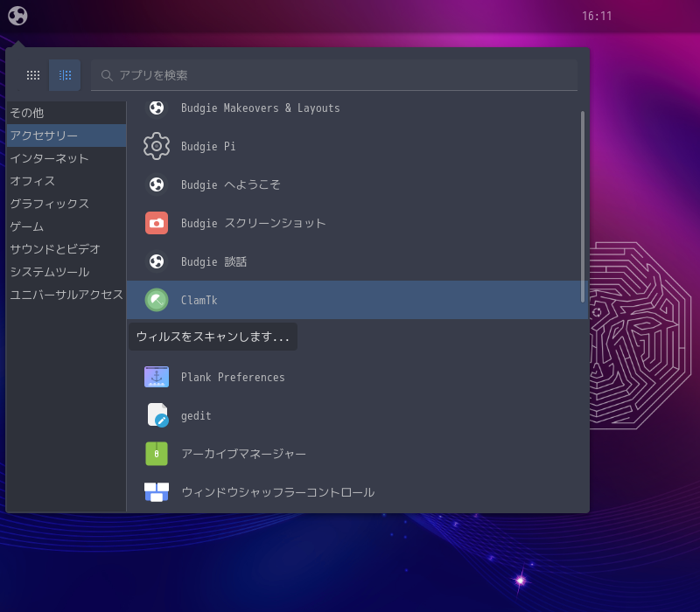Click the Budgie へようこそ icon
This screenshot has height=612, width=700.
click(157, 184)
